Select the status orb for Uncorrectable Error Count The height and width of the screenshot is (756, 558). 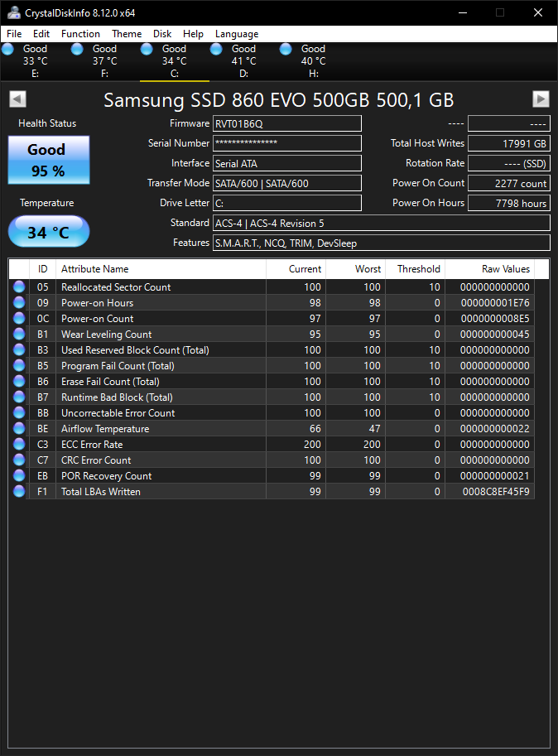point(19,412)
